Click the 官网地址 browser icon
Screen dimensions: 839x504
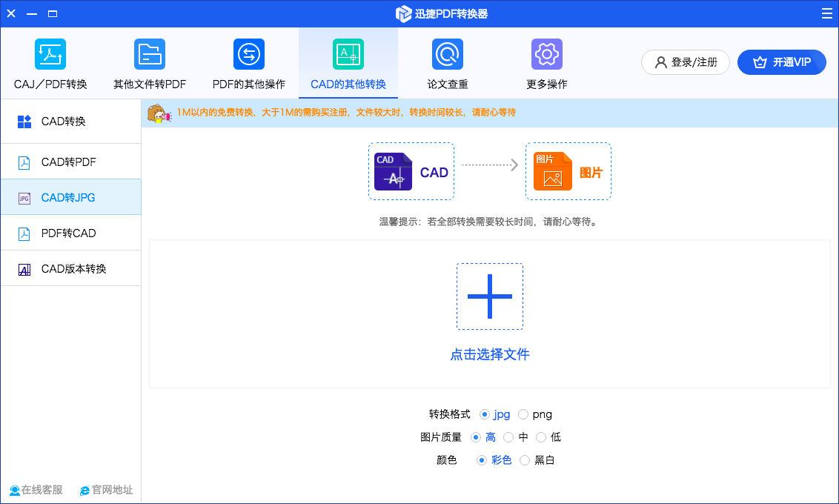[84, 491]
